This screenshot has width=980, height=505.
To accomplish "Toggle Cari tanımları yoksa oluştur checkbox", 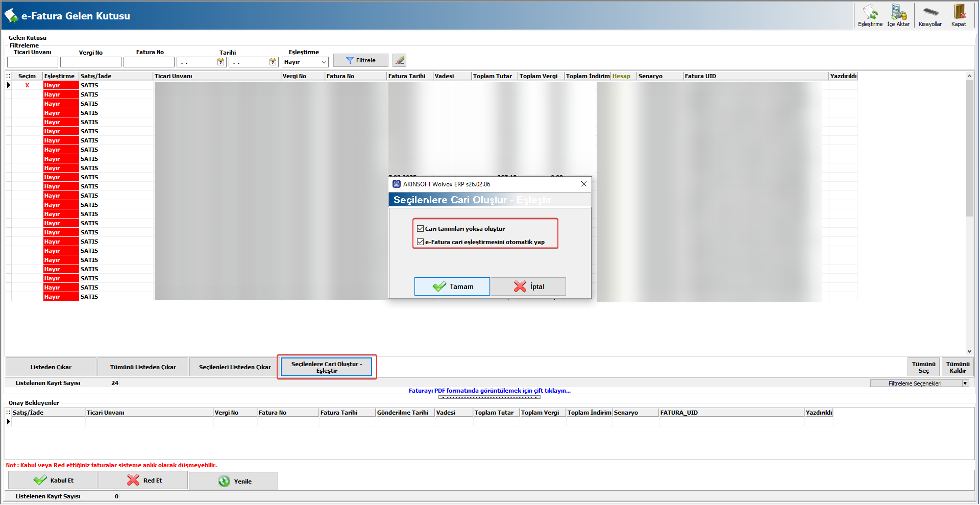I will [x=420, y=229].
